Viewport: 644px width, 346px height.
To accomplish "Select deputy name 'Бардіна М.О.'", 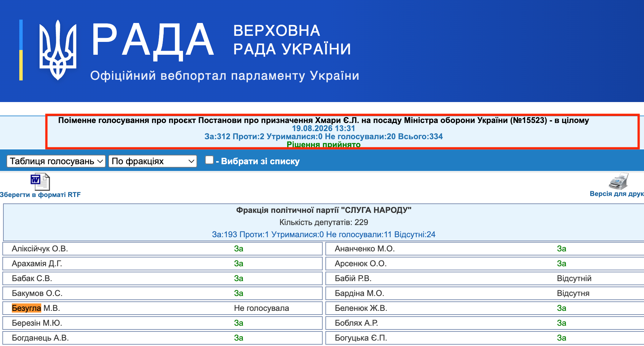I will [360, 293].
